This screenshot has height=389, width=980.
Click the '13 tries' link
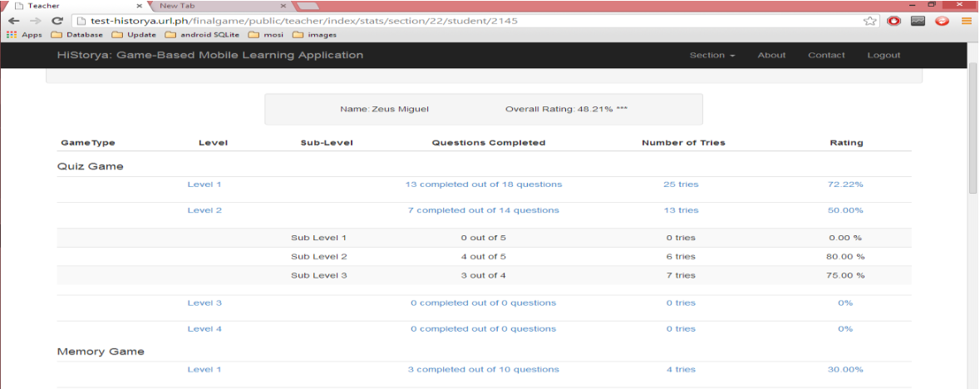[681, 210]
